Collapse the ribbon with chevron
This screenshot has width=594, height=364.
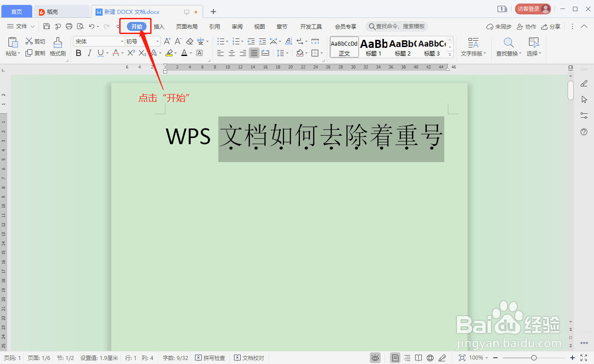click(584, 26)
